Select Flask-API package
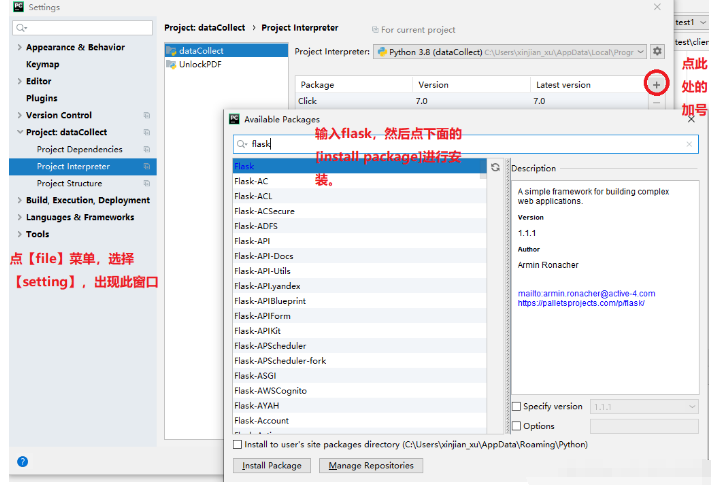This screenshot has width=723, height=485. point(359,241)
